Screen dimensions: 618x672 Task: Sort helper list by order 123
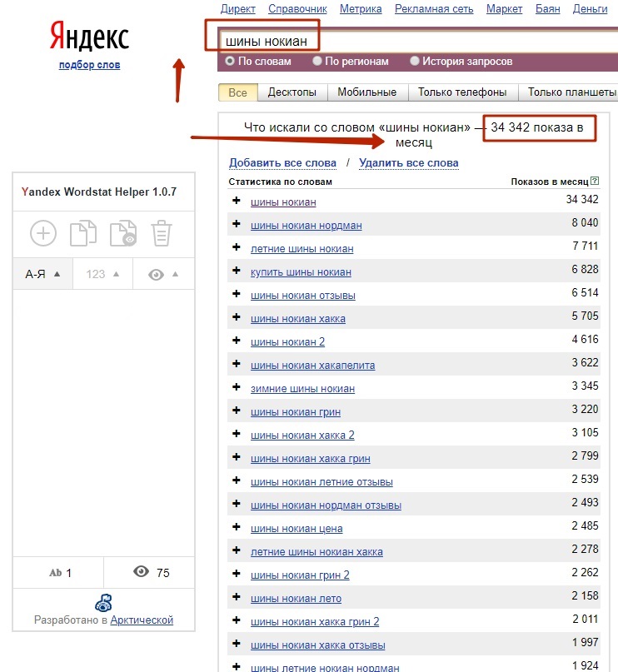click(102, 274)
